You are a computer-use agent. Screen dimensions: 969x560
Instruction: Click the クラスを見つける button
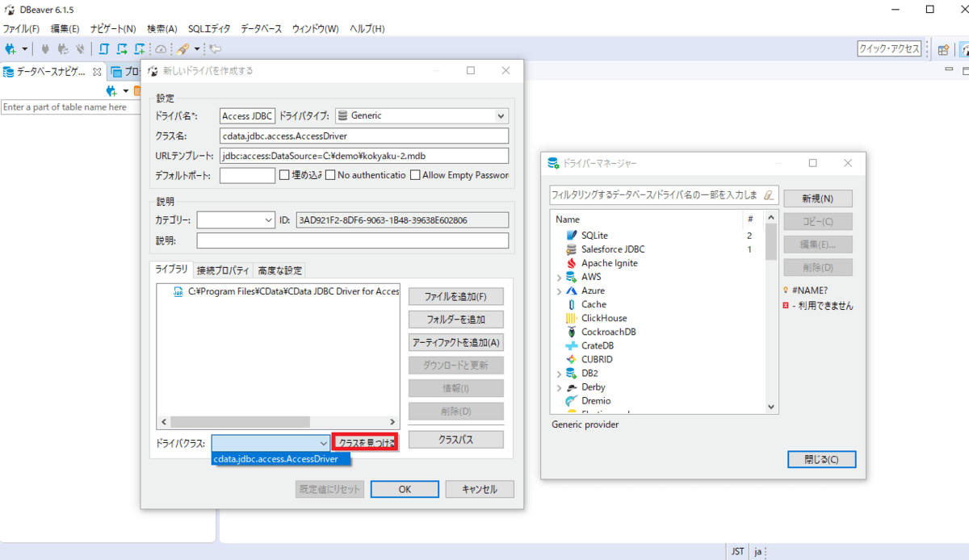click(365, 442)
